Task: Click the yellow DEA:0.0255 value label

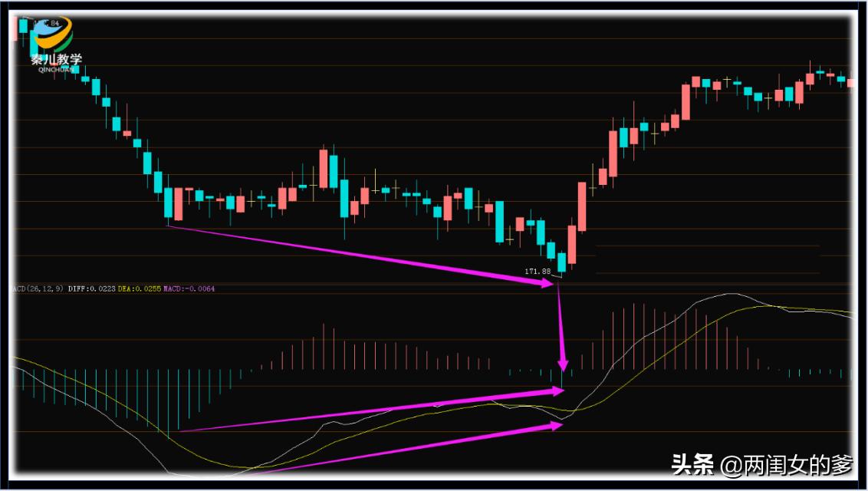Action: tap(140, 288)
